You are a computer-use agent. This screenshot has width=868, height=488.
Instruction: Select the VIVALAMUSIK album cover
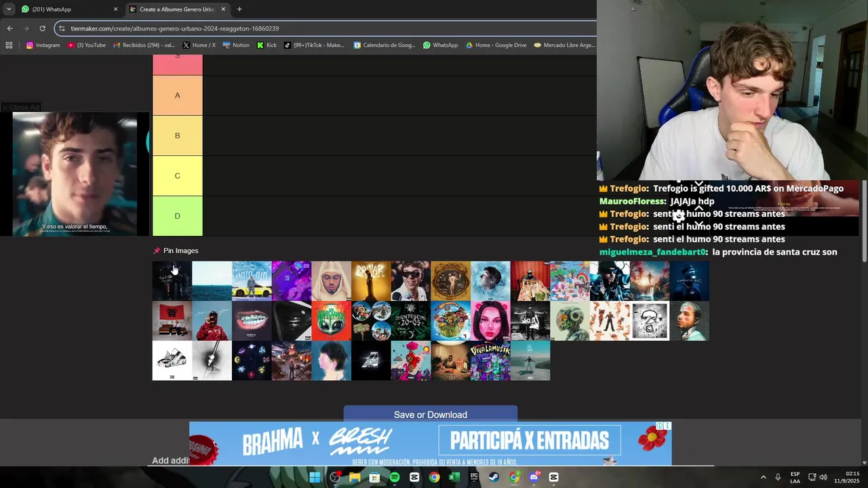pos(490,361)
